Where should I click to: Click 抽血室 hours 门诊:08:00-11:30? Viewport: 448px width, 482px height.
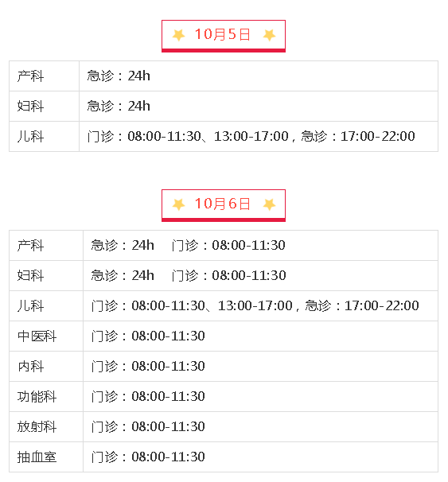pyautogui.click(x=148, y=457)
